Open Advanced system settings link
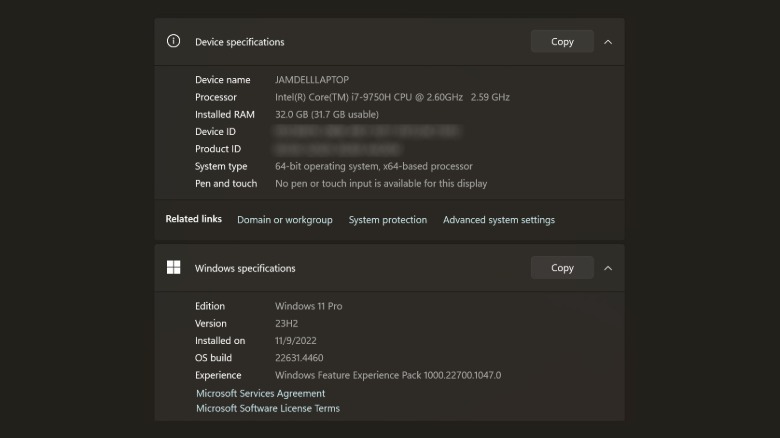Viewport: 780px width, 438px height. (x=499, y=219)
